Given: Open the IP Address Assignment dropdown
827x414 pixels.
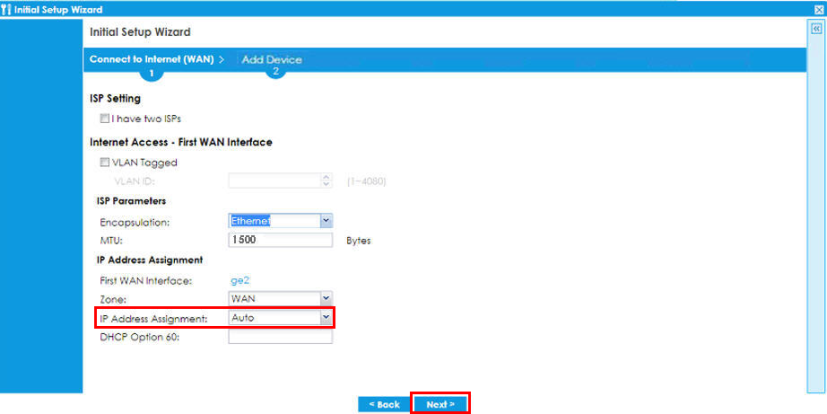Looking at the screenshot, I should coord(325,317).
